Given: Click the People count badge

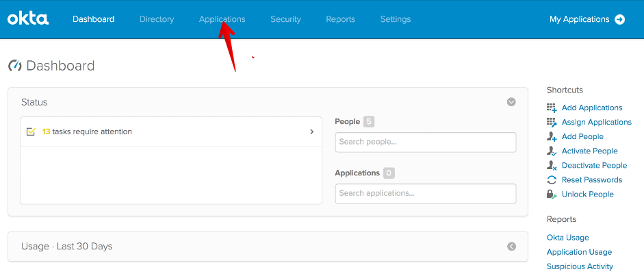Looking at the screenshot, I should [369, 122].
